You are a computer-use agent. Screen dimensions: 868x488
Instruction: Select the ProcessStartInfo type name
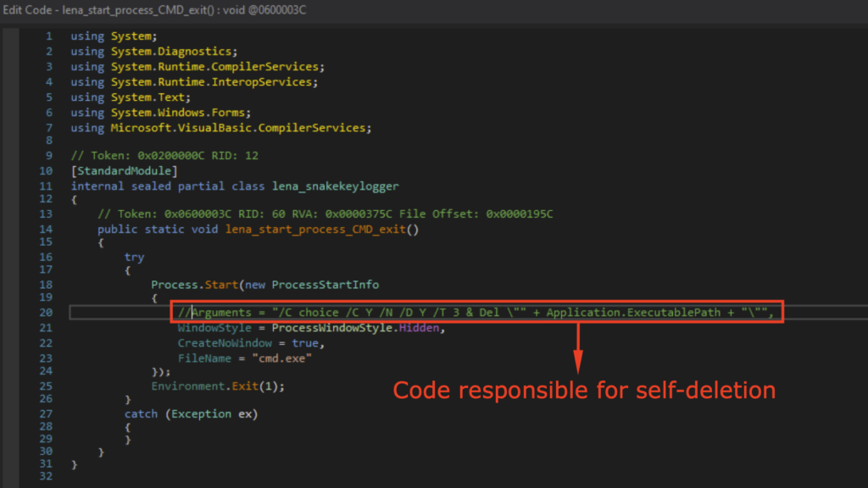pyautogui.click(x=325, y=285)
